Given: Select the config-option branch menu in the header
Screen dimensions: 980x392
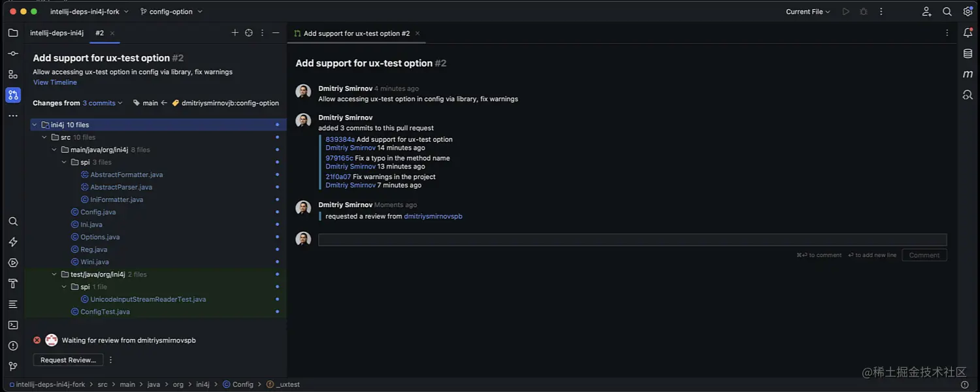Looking at the screenshot, I should (171, 11).
